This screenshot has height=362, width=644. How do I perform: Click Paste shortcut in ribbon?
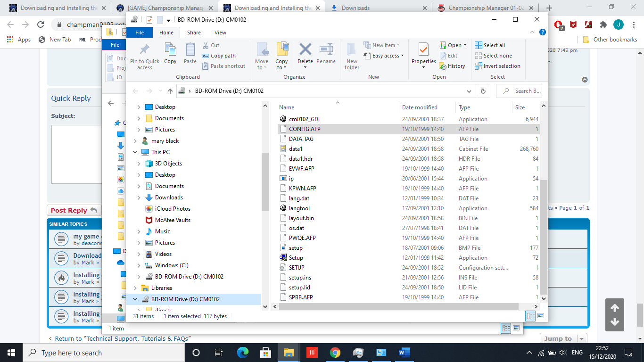coord(223,66)
